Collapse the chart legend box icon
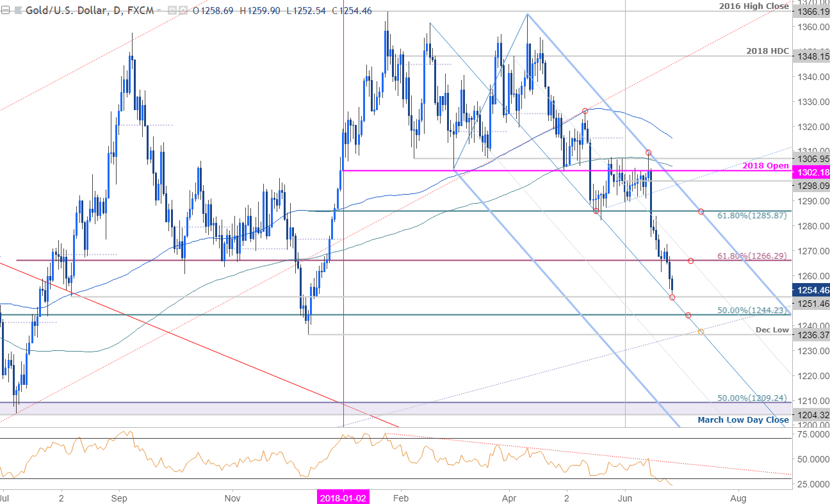 click(x=5, y=11)
